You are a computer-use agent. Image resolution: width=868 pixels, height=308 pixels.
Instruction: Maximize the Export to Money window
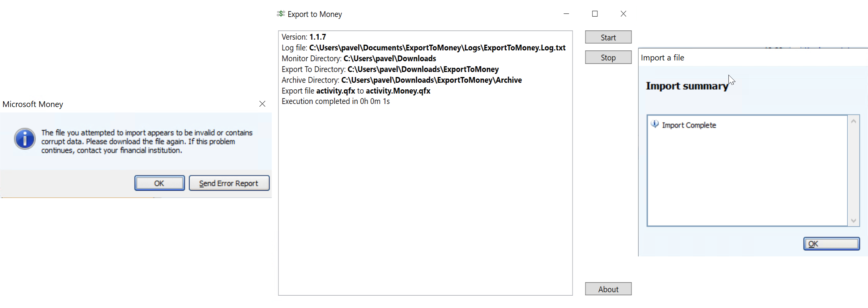(595, 14)
